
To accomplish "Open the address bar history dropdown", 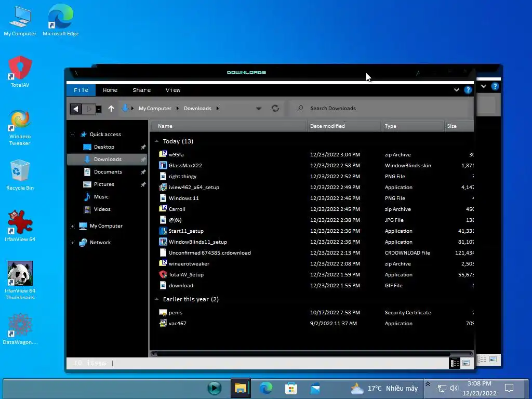I will point(259,109).
